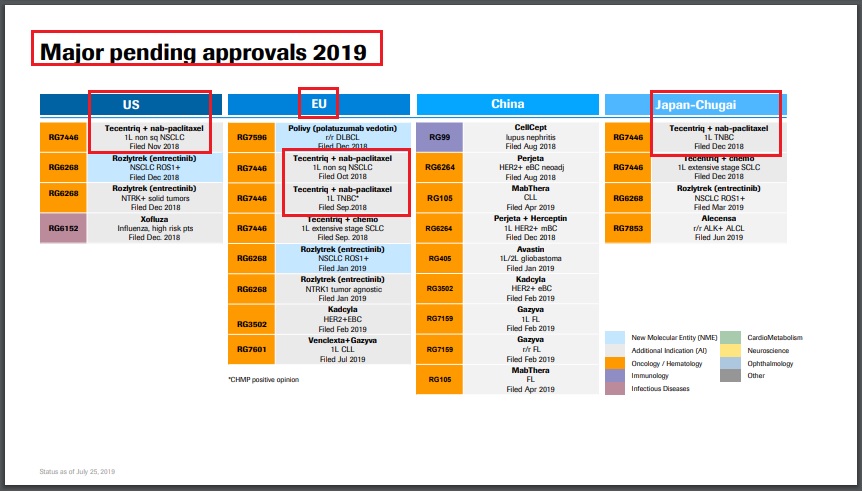Click the EU Rozlytrek NSCLC ROS1+ entry filed Jan 2019
The image size is (862, 492).
[342, 258]
